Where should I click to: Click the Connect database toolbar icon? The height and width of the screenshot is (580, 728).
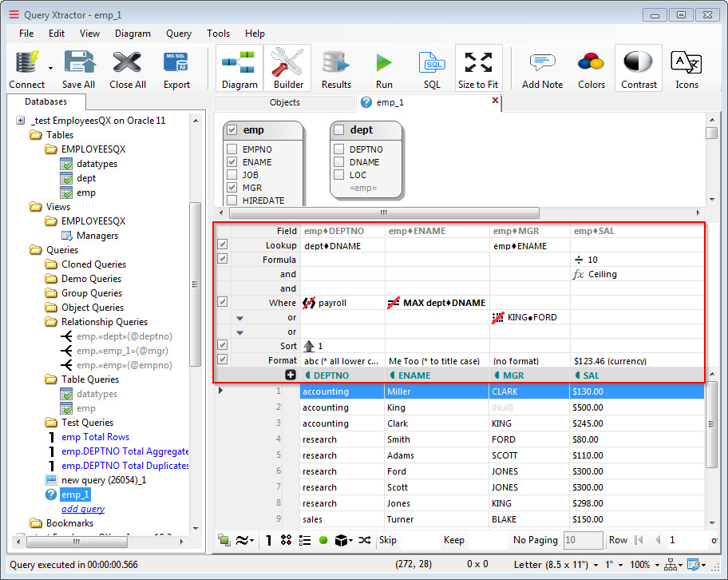tap(26, 63)
